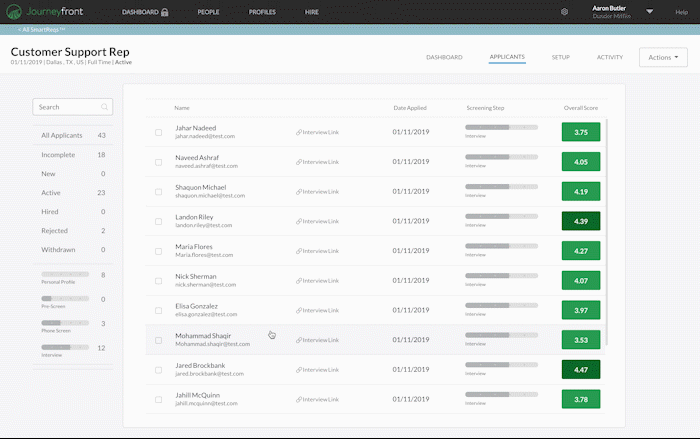Image resolution: width=700 pixels, height=439 pixels.
Task: Open the Hire navigation item
Action: 312,12
